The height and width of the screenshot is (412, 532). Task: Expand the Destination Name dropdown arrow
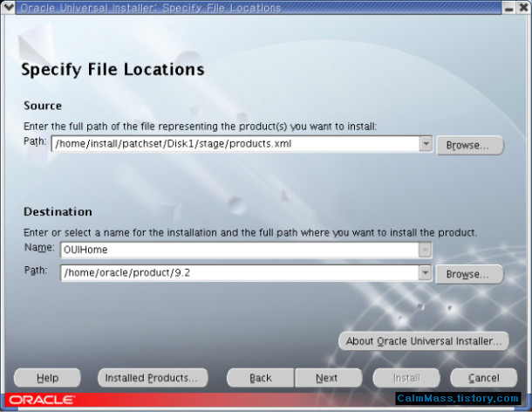(425, 250)
